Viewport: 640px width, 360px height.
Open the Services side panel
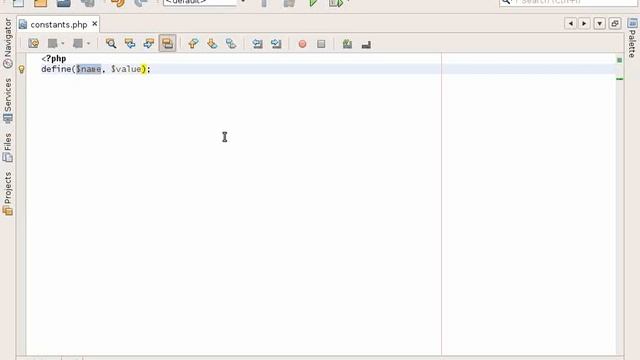(x=8, y=101)
